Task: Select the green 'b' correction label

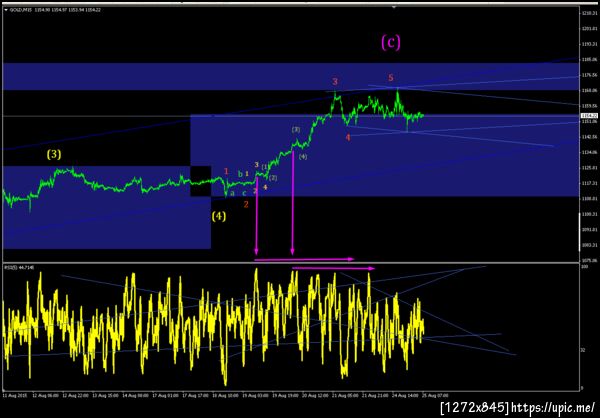Action: click(240, 174)
